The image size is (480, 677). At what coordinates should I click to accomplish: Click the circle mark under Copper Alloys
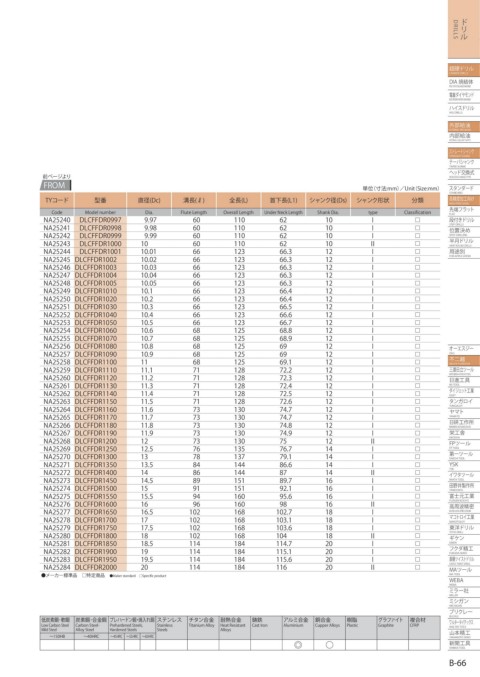[329, 645]
